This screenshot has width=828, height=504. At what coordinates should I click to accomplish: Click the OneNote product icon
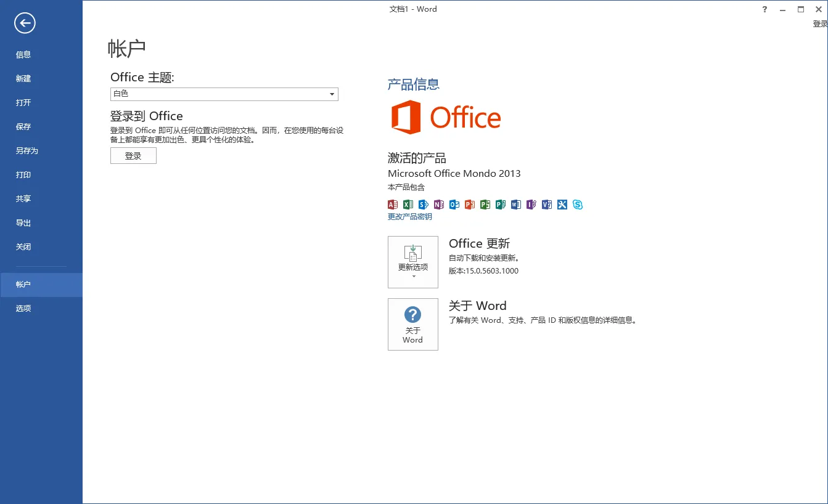click(x=439, y=205)
